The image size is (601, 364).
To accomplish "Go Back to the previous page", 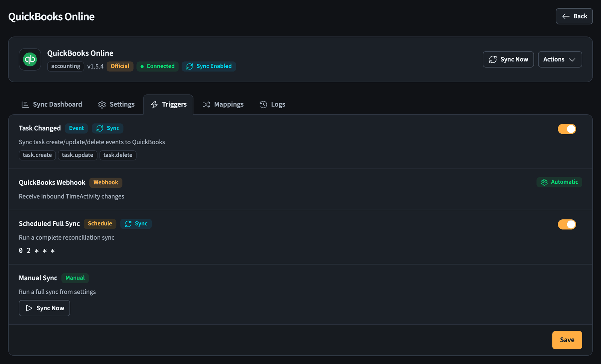I will click(574, 16).
